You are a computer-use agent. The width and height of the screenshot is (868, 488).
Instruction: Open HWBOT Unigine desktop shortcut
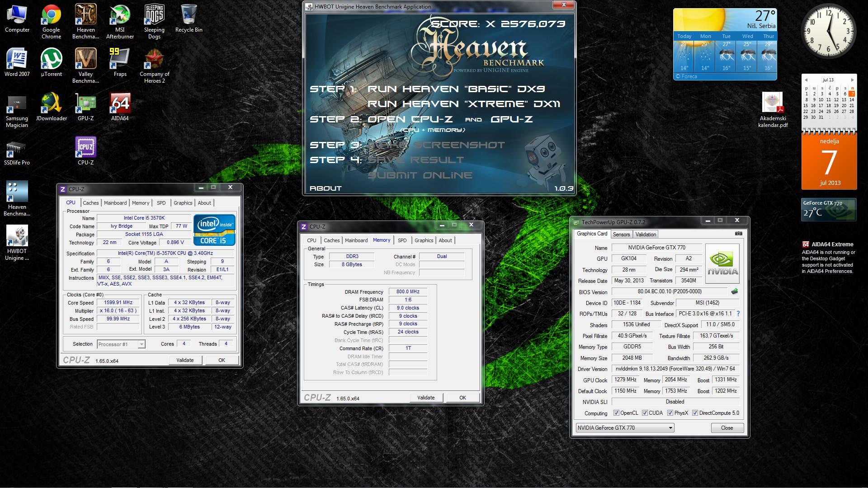click(x=17, y=243)
